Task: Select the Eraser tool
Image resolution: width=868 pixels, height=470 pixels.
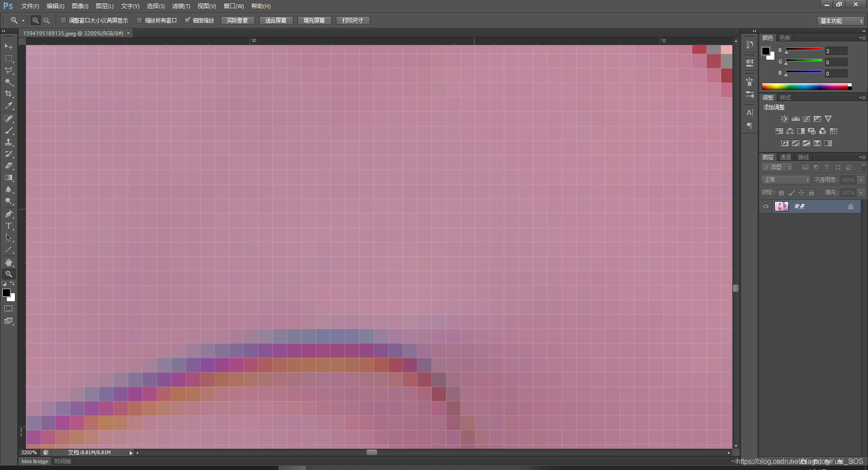Action: click(9, 166)
